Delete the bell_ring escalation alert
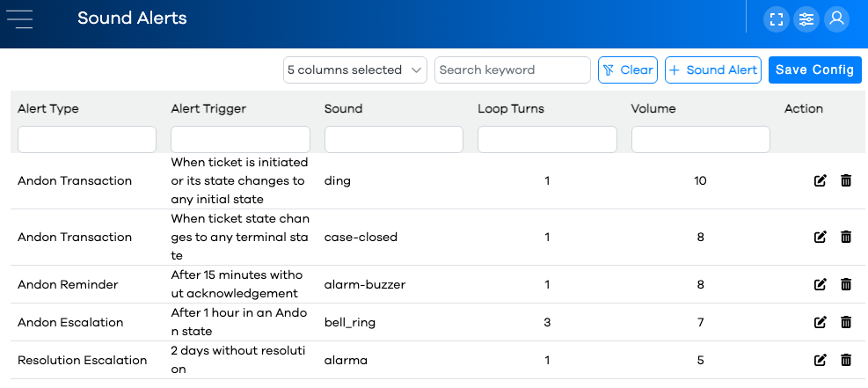This screenshot has width=868, height=388. (846, 322)
